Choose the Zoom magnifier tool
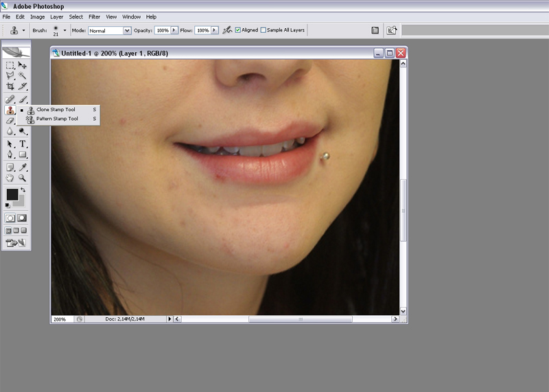Viewport: 549px width, 392px height. (x=23, y=178)
